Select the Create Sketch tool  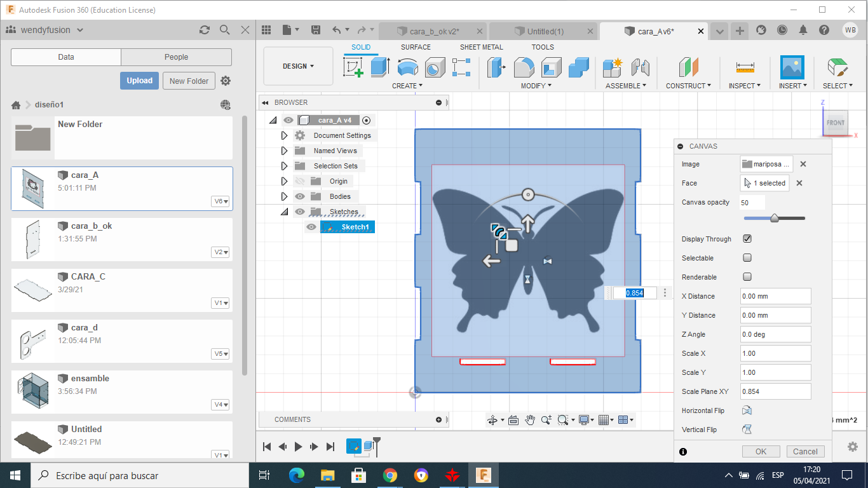(x=353, y=67)
